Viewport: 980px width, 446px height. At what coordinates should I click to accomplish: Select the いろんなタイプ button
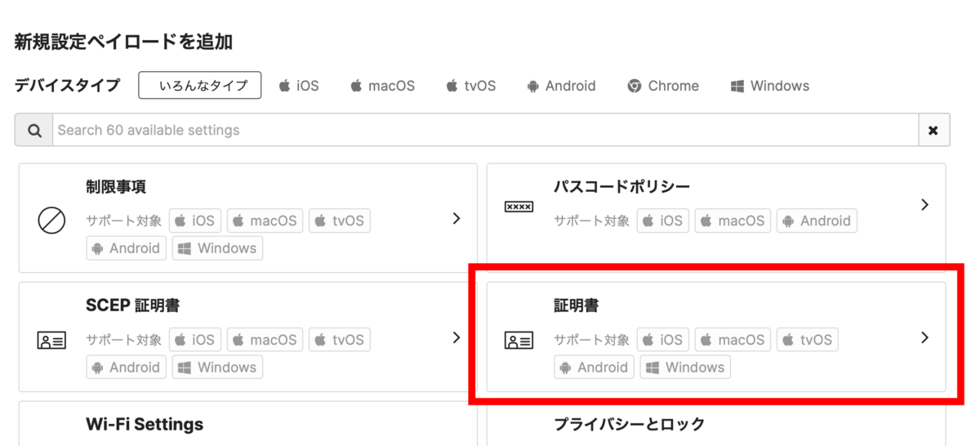200,85
